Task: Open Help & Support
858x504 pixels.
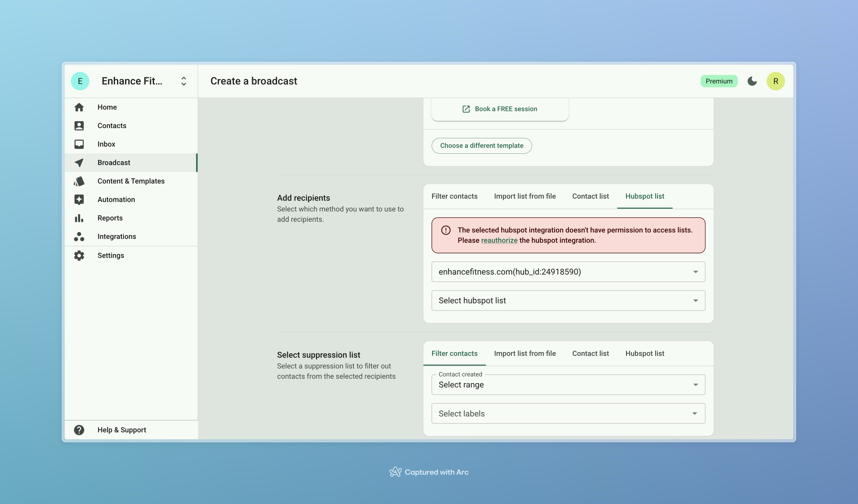Action: 131,430
